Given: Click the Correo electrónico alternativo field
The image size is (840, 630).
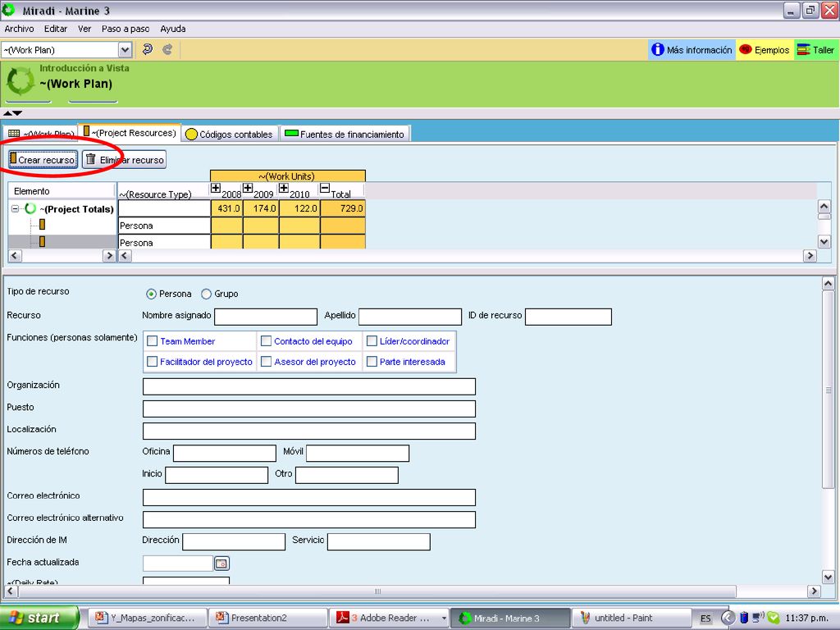Looking at the screenshot, I should click(x=309, y=519).
